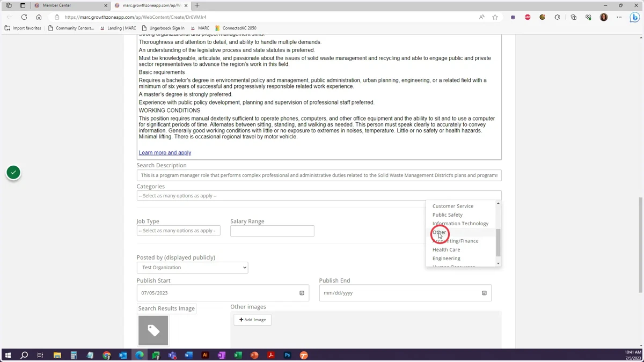
Task: Close the Member Center tab
Action: [x=105, y=5]
